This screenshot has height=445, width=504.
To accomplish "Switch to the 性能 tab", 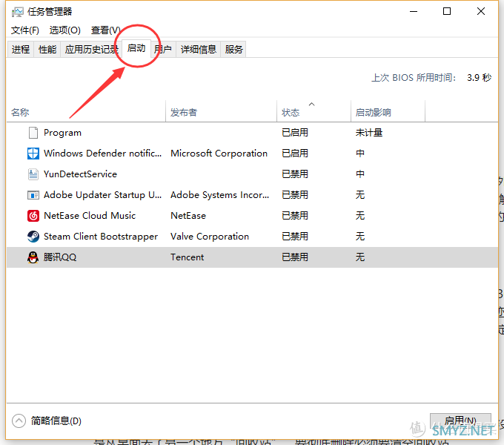I will point(47,49).
